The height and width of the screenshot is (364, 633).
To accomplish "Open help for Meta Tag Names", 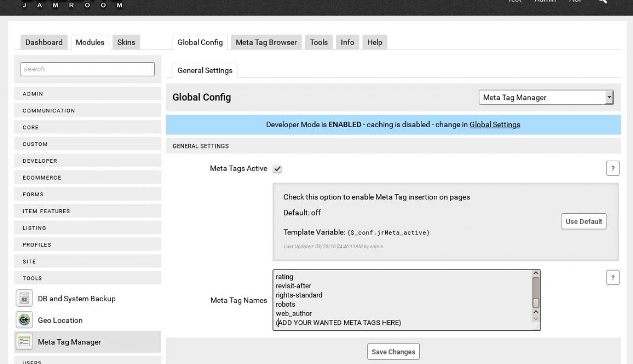I will click(x=612, y=278).
